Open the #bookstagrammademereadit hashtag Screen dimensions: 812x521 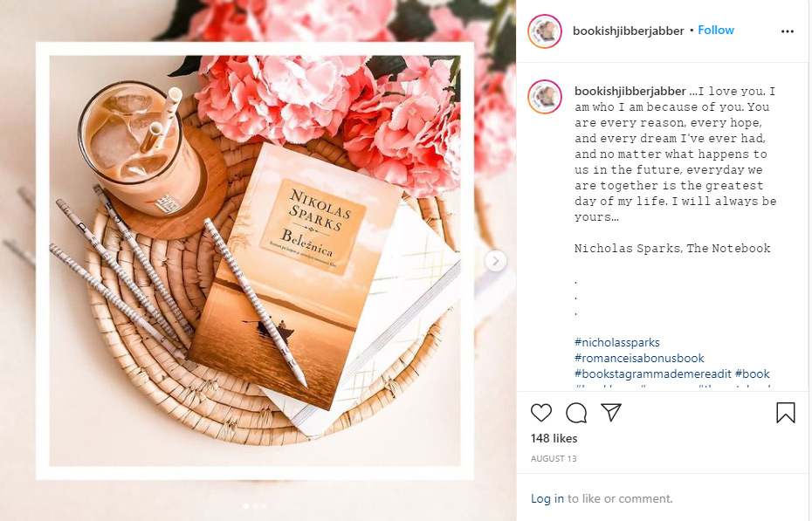click(x=652, y=374)
